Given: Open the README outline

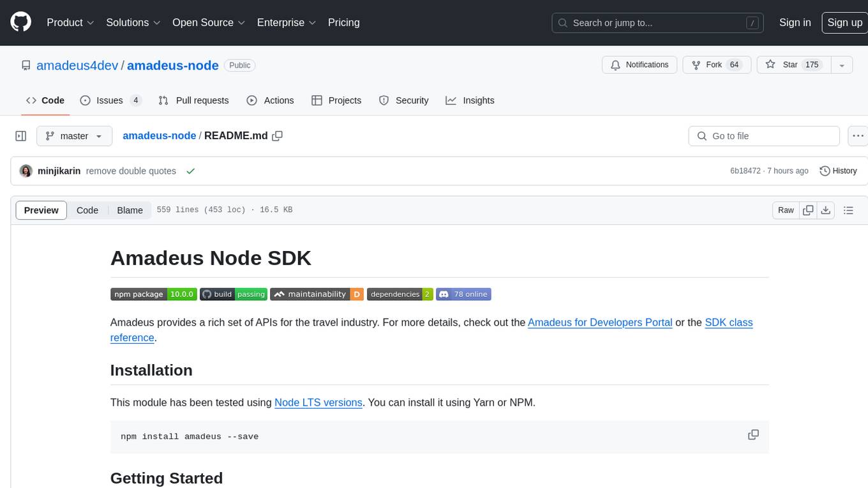Looking at the screenshot, I should click(848, 210).
